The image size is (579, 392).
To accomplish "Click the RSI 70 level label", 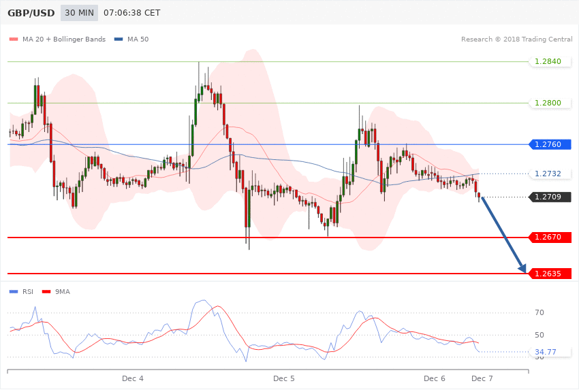I will (x=539, y=312).
